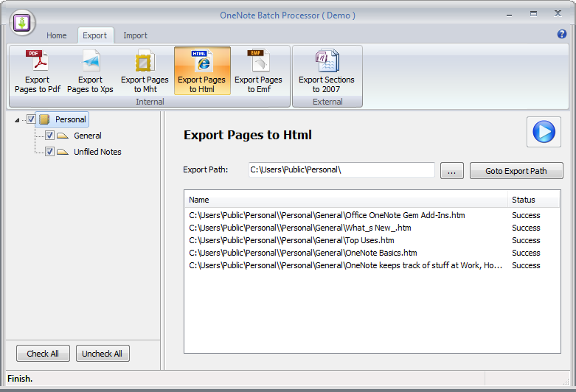
Task: Click the Status column header
Action: 534,200
